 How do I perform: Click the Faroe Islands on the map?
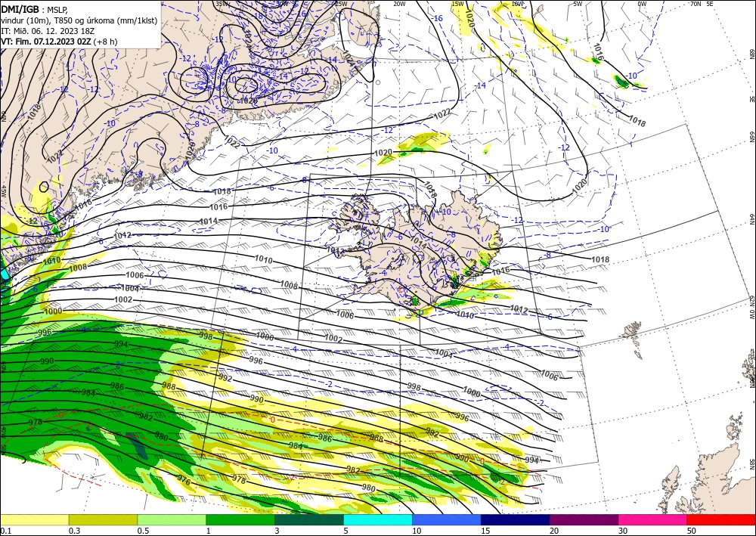(632, 330)
